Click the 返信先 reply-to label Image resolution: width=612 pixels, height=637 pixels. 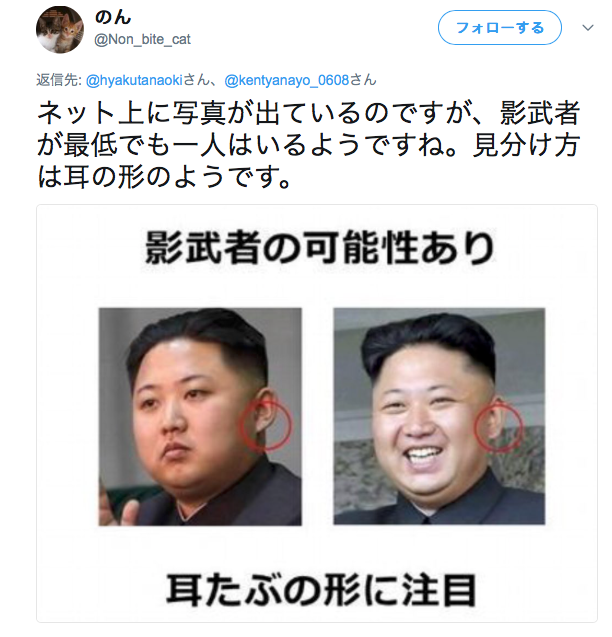[59, 80]
